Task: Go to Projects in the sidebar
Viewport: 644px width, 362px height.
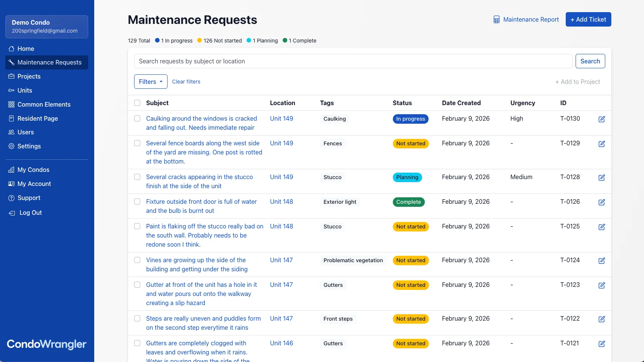Action: 29,76
